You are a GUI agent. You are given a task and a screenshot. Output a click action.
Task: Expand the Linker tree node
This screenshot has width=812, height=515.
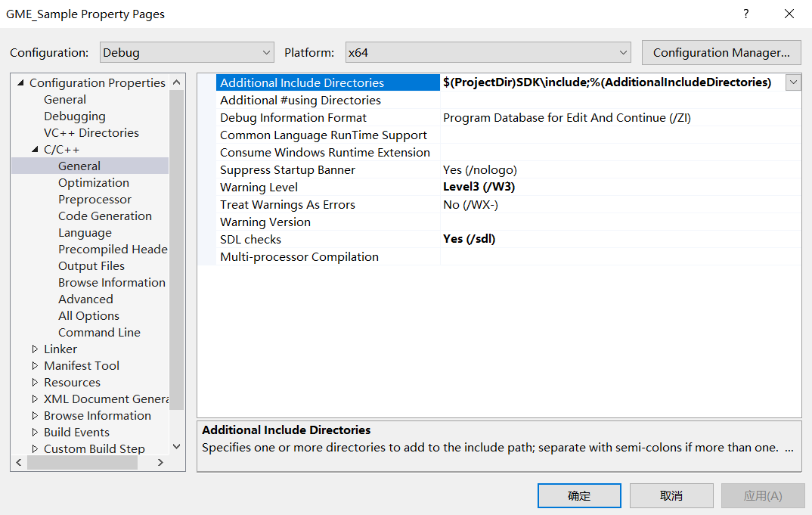(35, 349)
